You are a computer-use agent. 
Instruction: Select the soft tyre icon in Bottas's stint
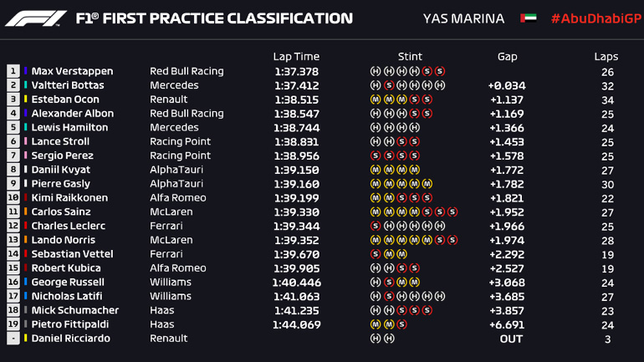(x=389, y=85)
